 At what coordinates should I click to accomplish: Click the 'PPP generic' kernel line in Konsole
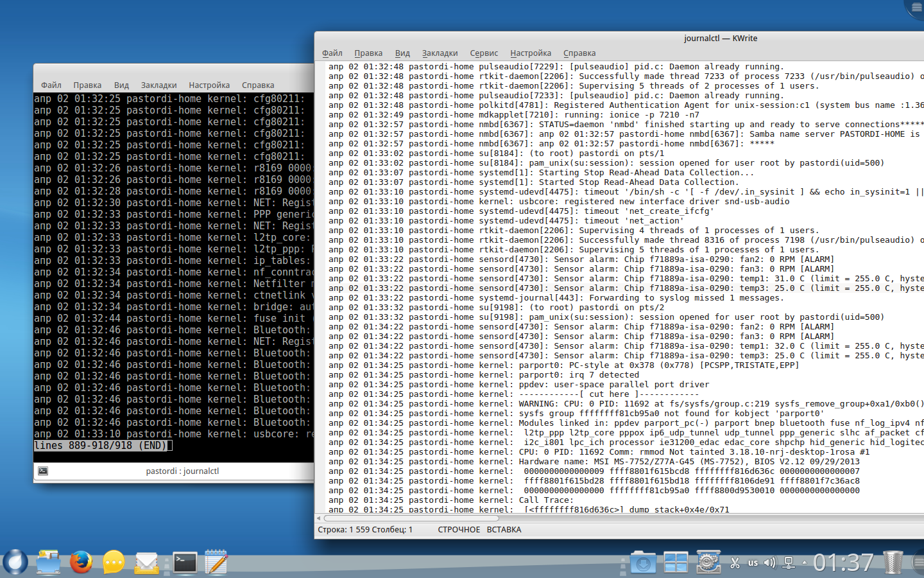pyautogui.click(x=173, y=215)
